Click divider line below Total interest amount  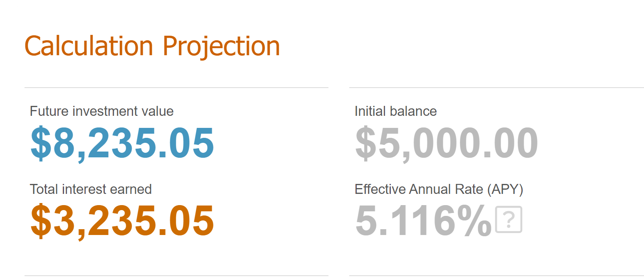[176, 275]
